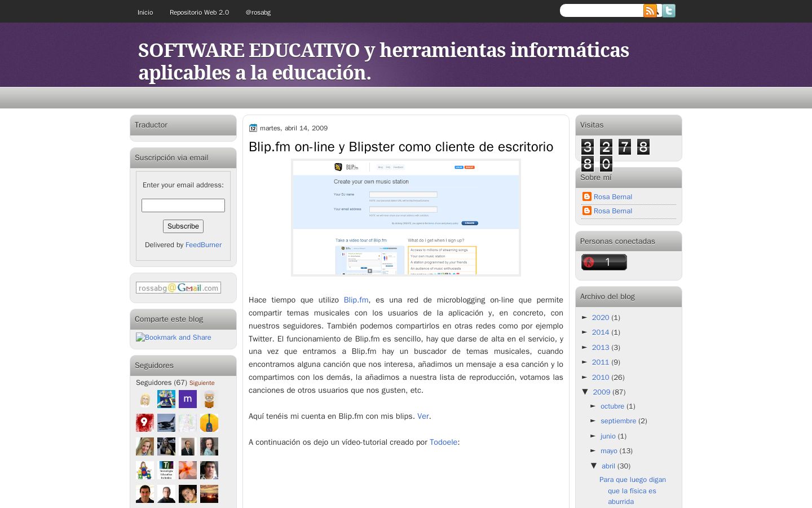Open the 'Ti Tecnología Educativa' follower avatar
This screenshot has height=508, width=812.
coord(166,470)
